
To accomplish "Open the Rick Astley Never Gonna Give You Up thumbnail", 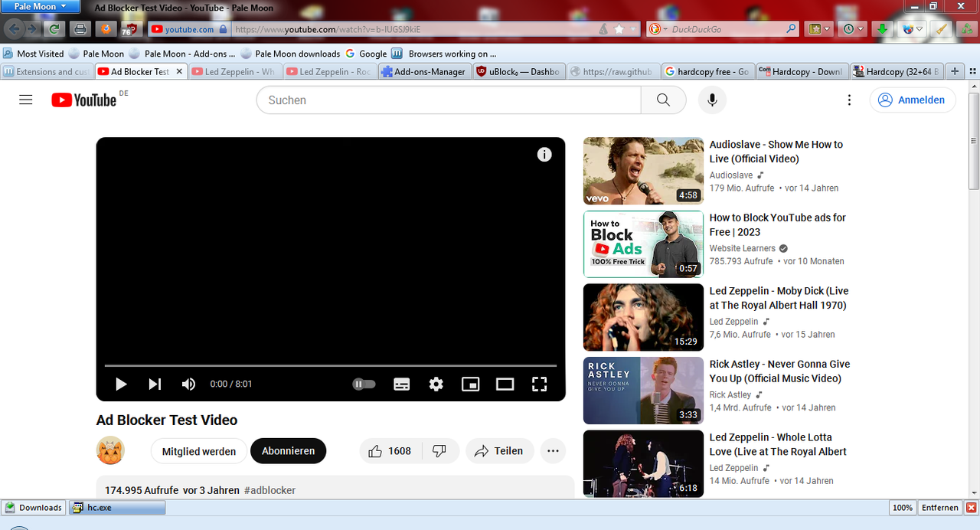I will [643, 391].
